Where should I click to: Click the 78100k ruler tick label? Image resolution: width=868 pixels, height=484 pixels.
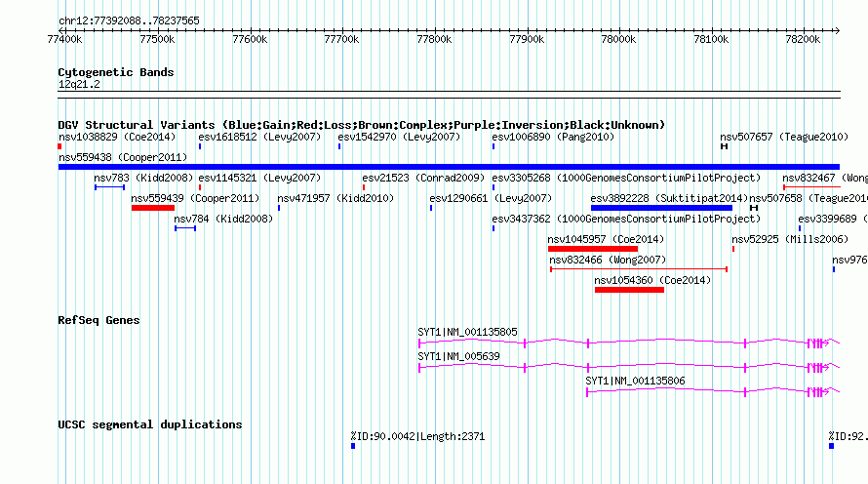coord(711,39)
